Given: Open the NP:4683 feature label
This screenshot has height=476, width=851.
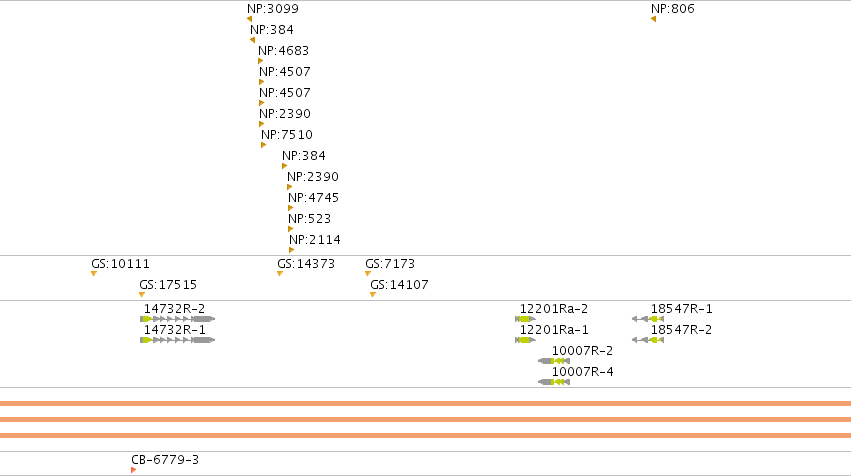Looking at the screenshot, I should tap(283, 51).
